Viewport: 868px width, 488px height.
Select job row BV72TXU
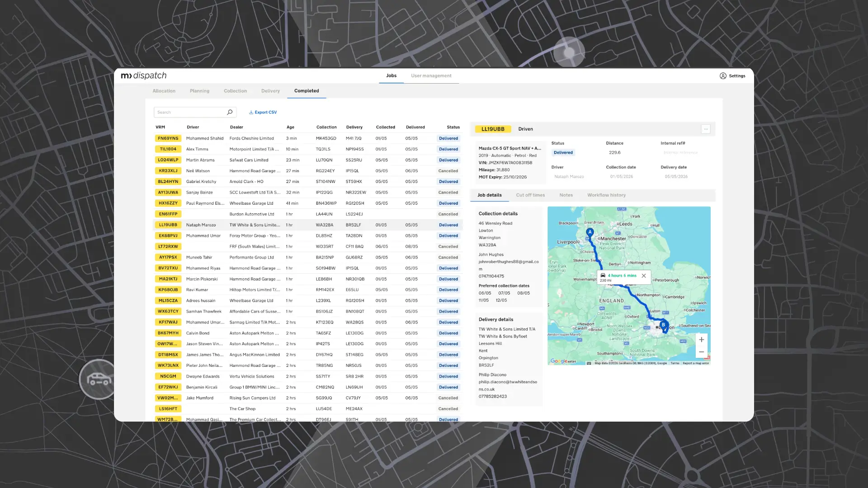[x=307, y=268]
